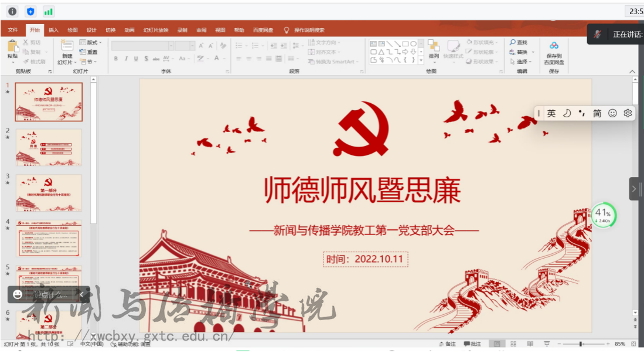Click the New Slide icon
The width and height of the screenshot is (644, 353).
(x=67, y=46)
